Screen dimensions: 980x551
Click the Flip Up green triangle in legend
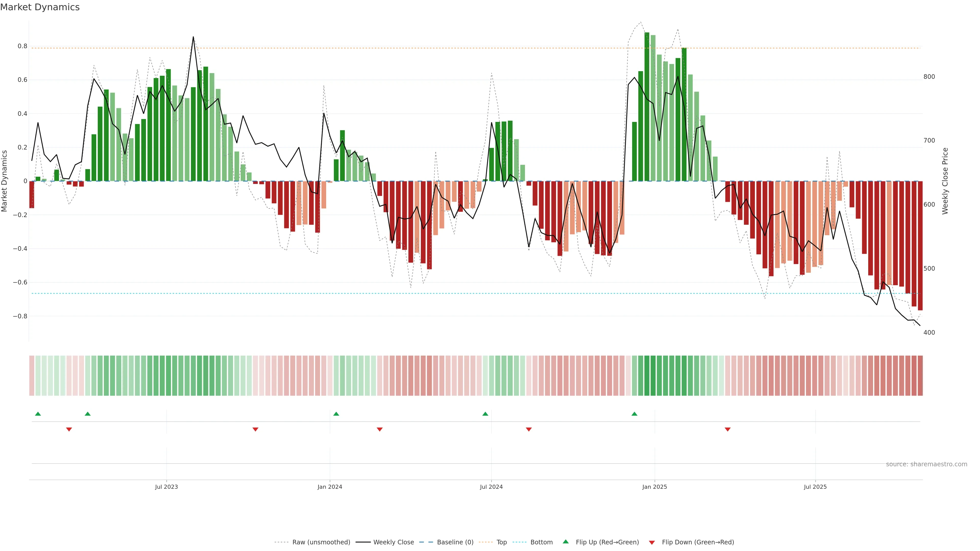click(x=566, y=542)
